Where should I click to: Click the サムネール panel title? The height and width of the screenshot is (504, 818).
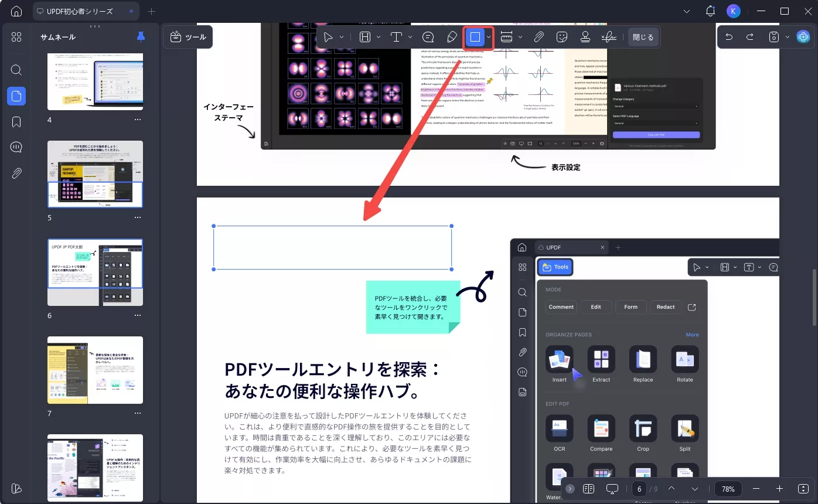pos(58,37)
